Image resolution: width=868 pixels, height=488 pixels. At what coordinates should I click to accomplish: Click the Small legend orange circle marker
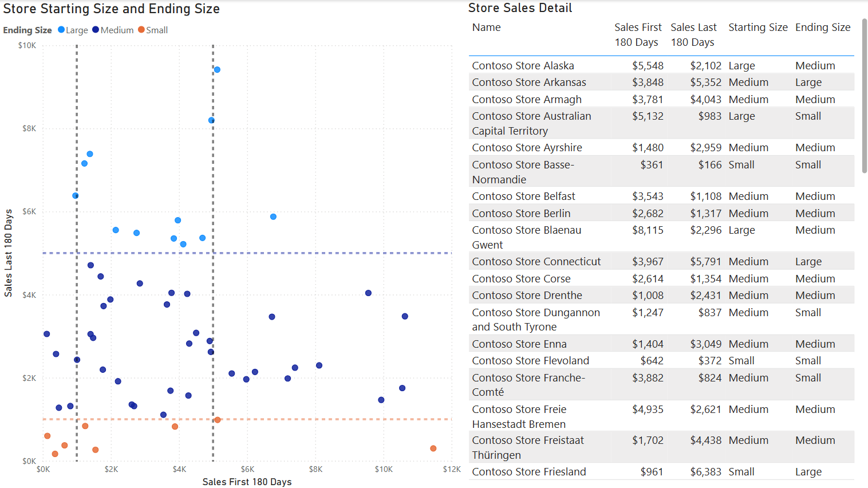tap(141, 30)
